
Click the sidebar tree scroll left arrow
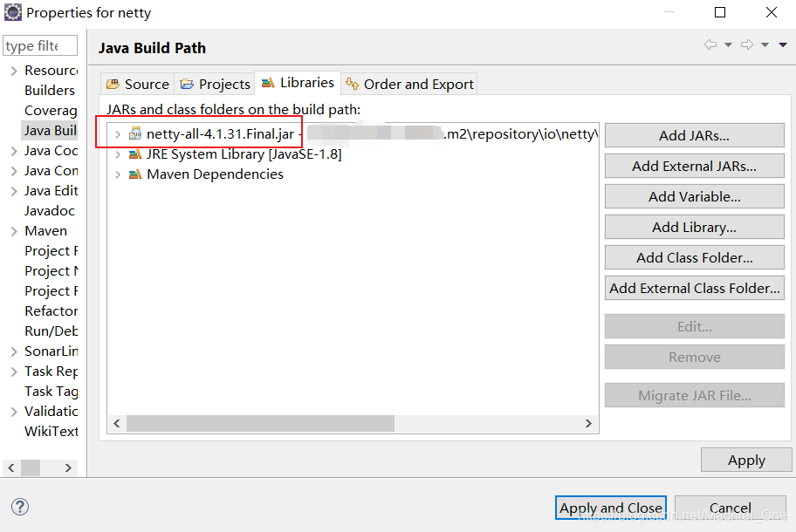pyautogui.click(x=11, y=467)
